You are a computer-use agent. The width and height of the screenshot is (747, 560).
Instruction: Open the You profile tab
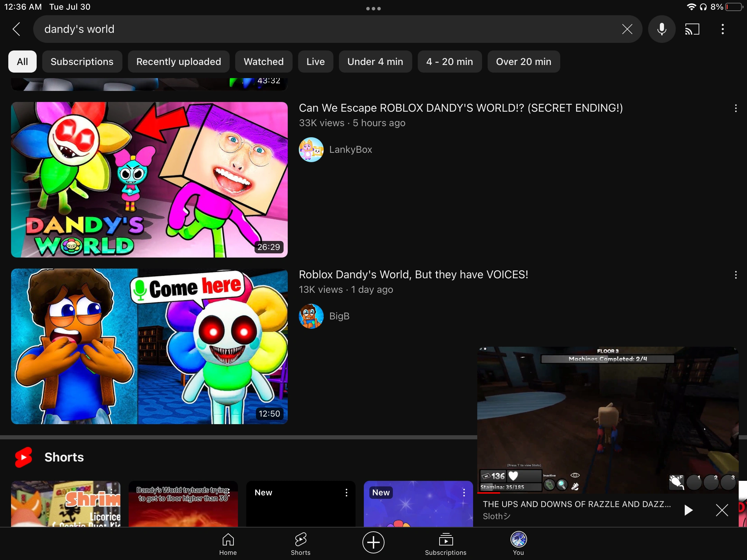coord(518,543)
